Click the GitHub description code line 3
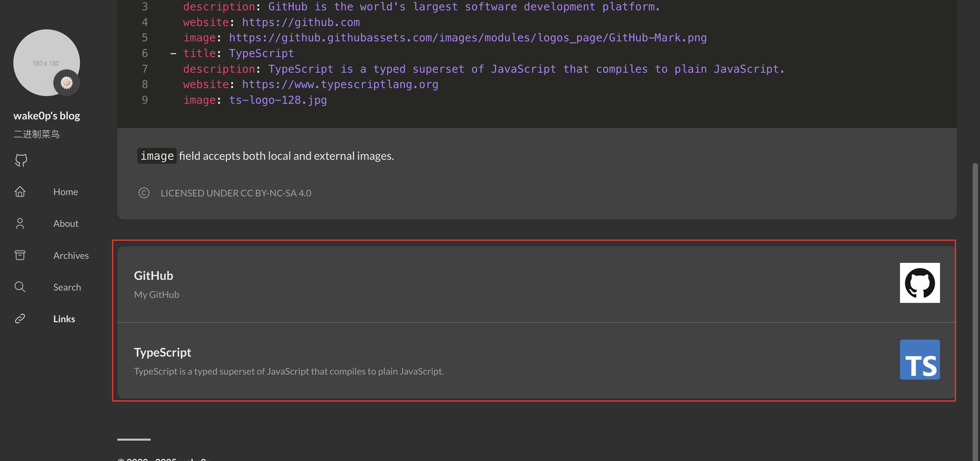This screenshot has height=461, width=980. tap(422, 7)
